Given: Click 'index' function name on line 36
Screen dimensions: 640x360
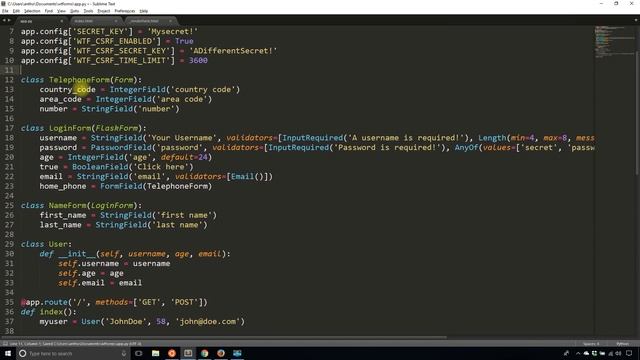Looking at the screenshot, I should coord(51,312).
